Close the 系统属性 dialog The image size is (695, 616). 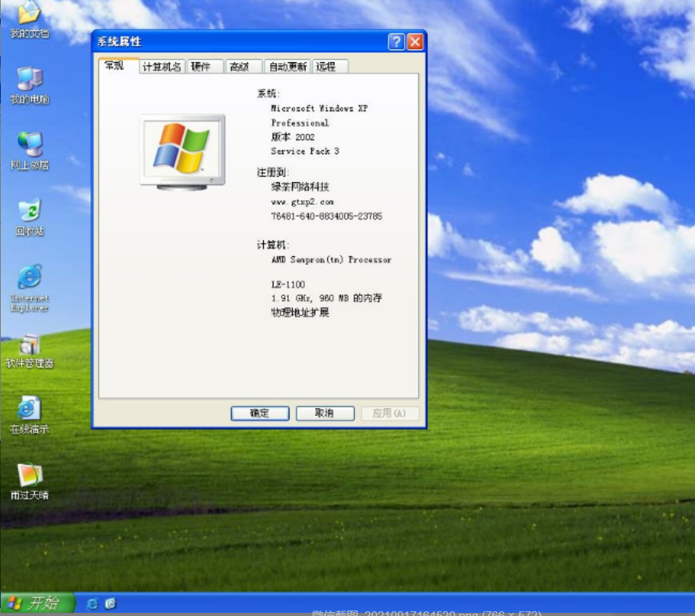[416, 42]
